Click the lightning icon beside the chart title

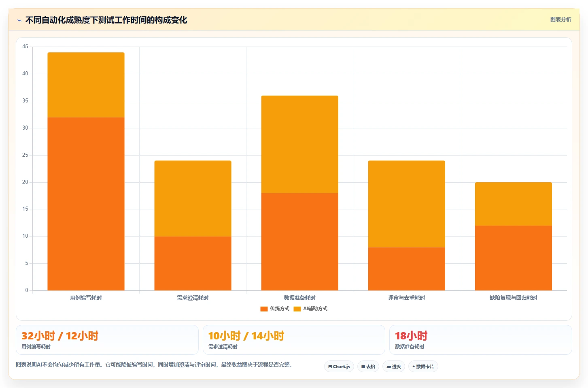point(19,20)
